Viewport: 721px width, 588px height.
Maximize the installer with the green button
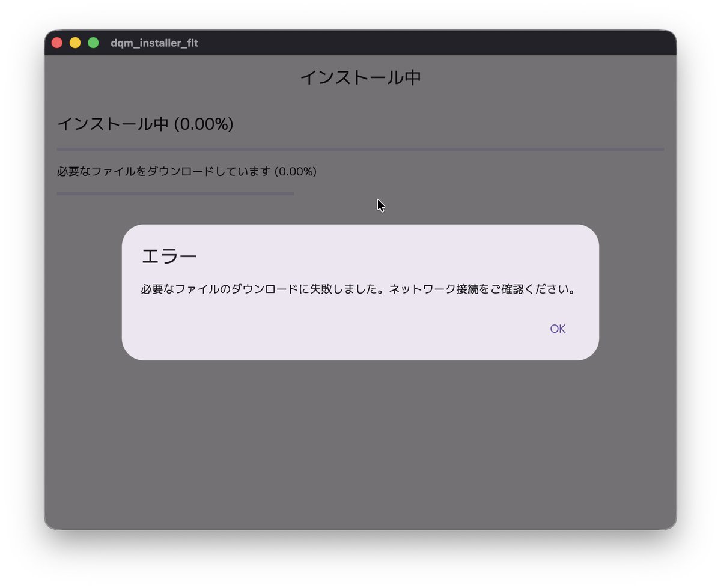(93, 43)
